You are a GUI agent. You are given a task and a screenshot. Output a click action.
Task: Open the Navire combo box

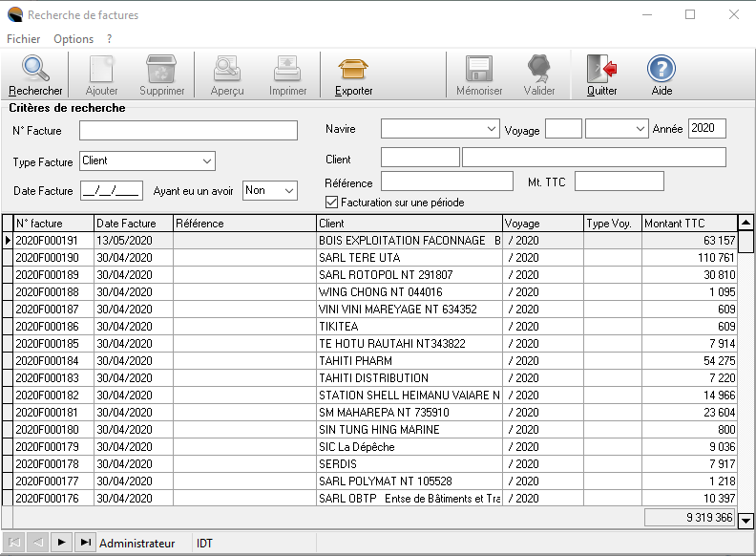point(492,129)
